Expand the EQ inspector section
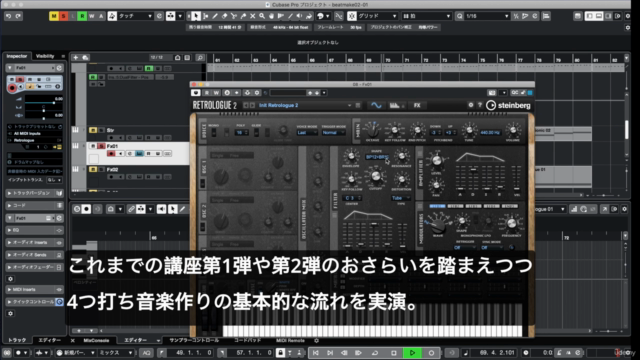 tap(34, 230)
